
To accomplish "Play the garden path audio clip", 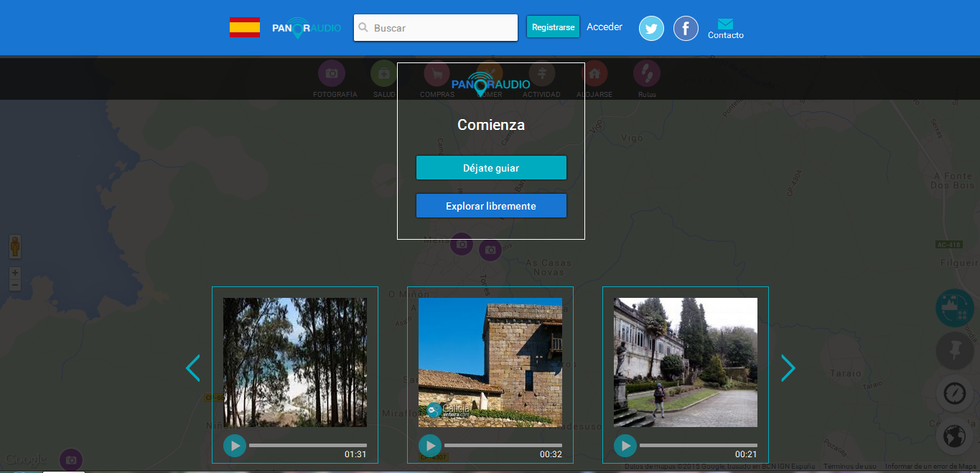I will tap(625, 446).
